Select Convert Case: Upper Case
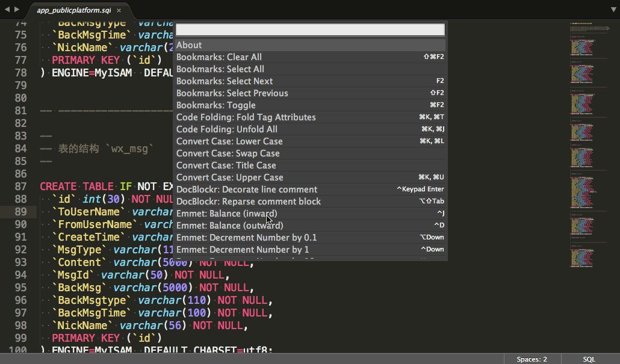 click(x=310, y=177)
